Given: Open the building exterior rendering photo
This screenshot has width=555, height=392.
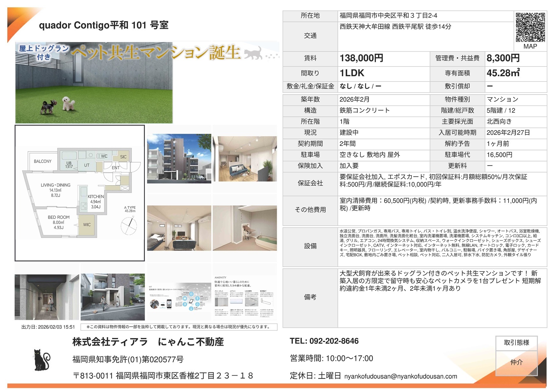Looking at the screenshot, I should (179, 159).
